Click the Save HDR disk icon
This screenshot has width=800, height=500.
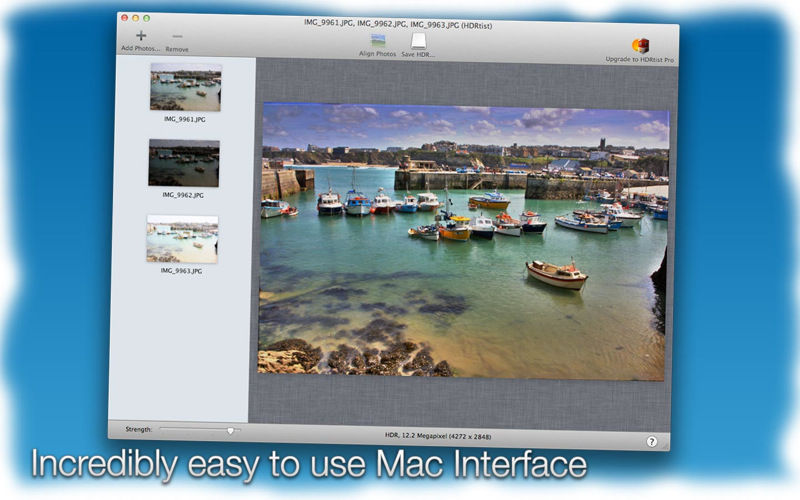pyautogui.click(x=418, y=41)
